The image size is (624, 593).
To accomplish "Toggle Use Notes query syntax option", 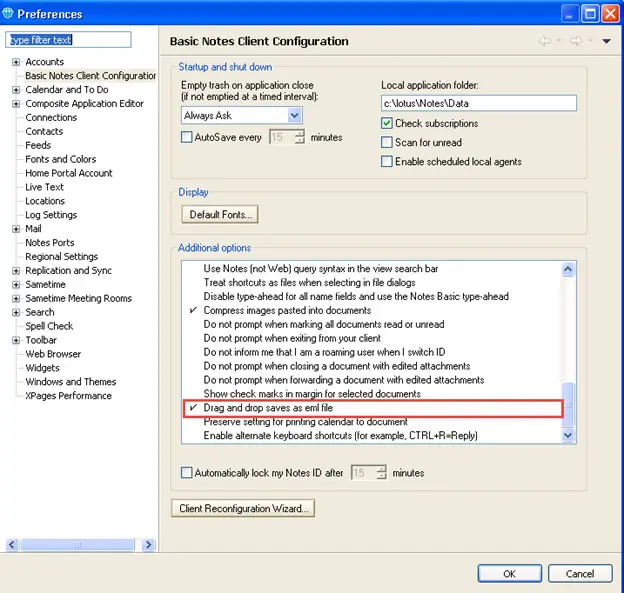I will coord(321,269).
